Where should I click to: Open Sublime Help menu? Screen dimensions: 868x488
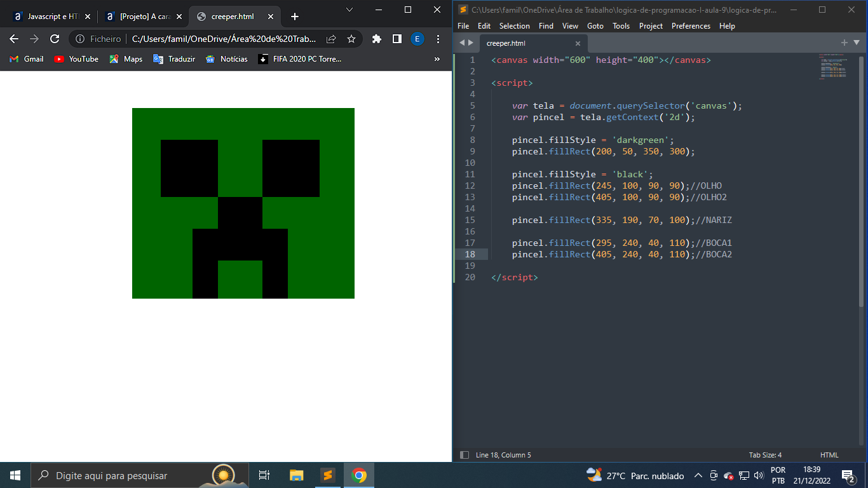pyautogui.click(x=727, y=26)
